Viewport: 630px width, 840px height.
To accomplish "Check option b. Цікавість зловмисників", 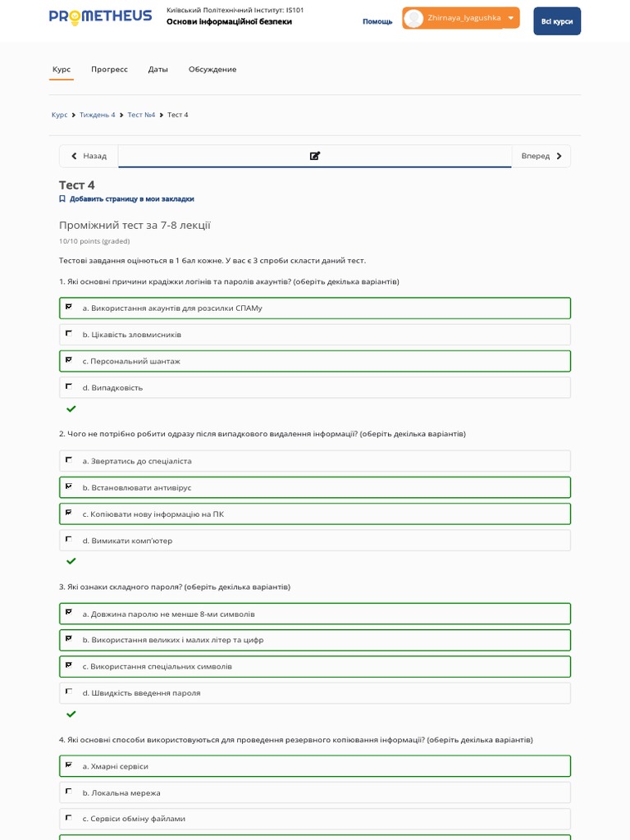I will (69, 334).
